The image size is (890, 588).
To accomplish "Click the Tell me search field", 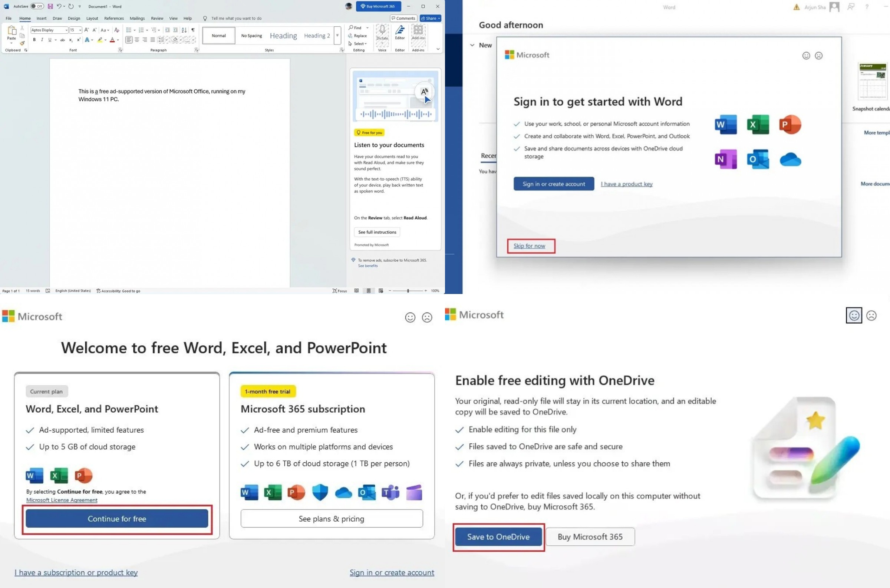I will [236, 19].
